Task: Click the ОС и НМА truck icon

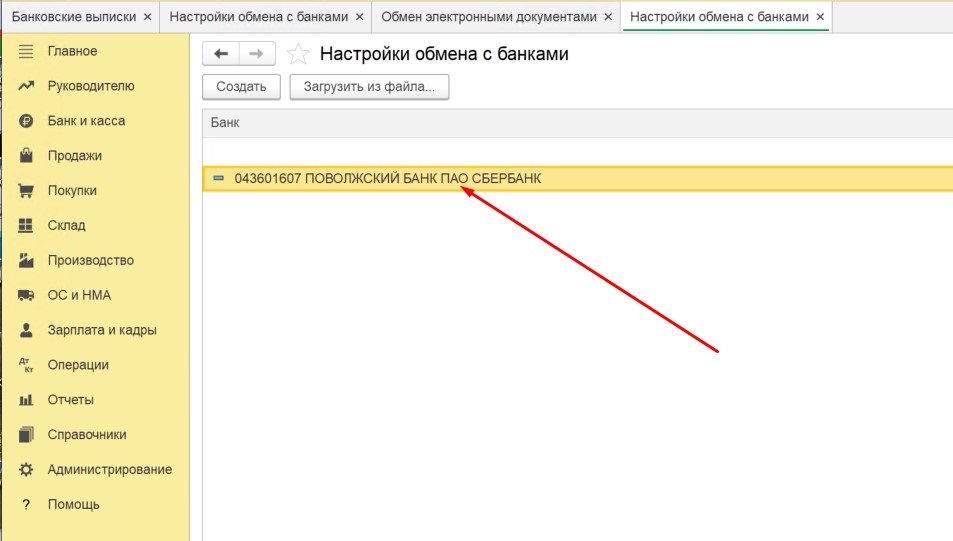Action: [x=26, y=295]
